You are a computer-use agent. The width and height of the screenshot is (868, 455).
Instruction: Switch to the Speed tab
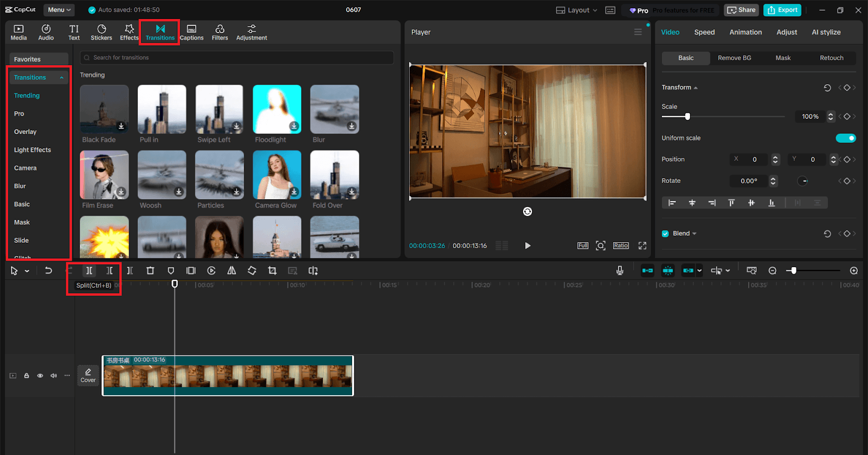click(x=704, y=32)
